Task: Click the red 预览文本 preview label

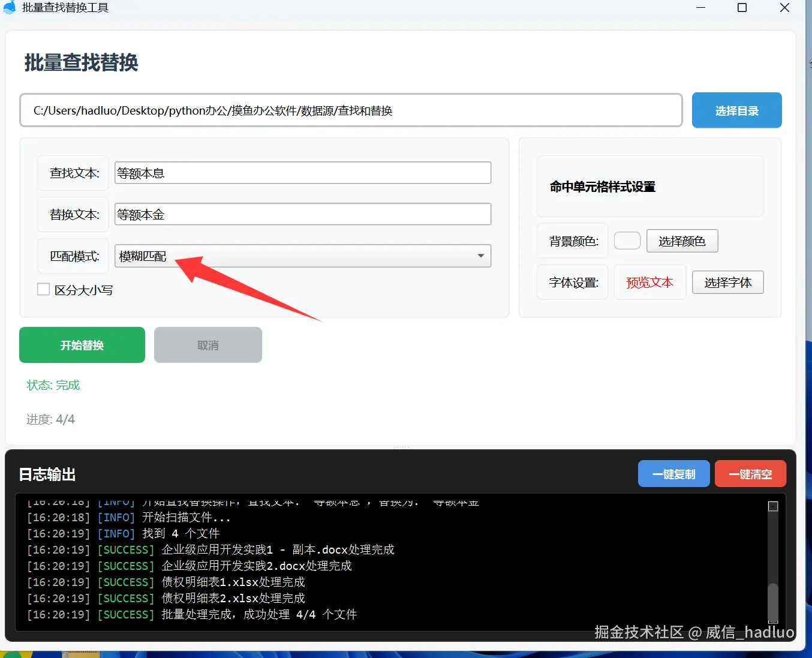Action: point(649,283)
